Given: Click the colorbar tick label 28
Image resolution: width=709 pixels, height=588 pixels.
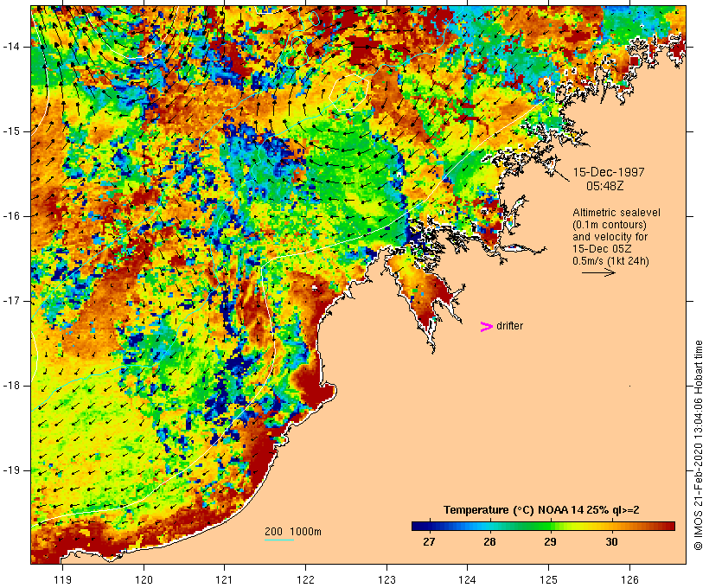Looking at the screenshot, I should [x=489, y=542].
